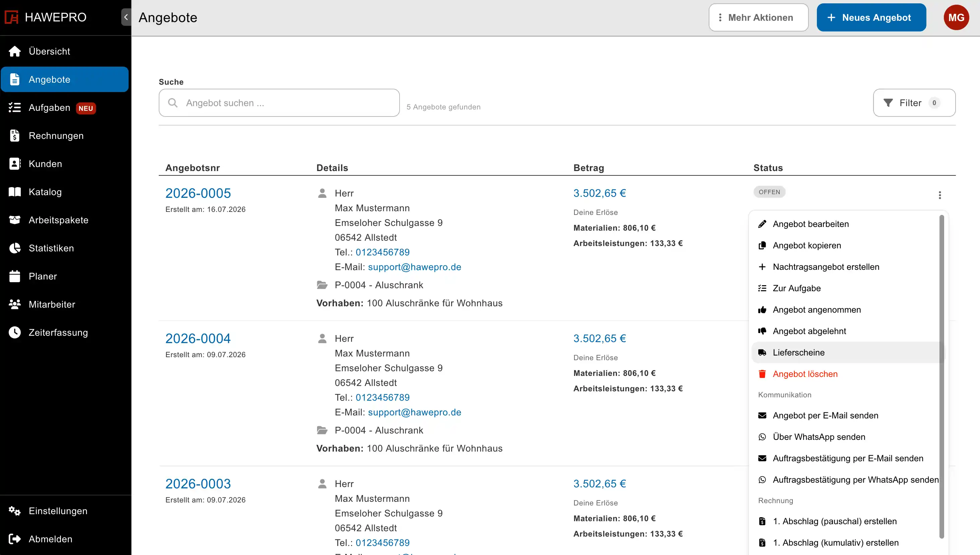Click phone number in offer 2026-0005
Viewport: 980px width, 555px height.
click(x=382, y=252)
